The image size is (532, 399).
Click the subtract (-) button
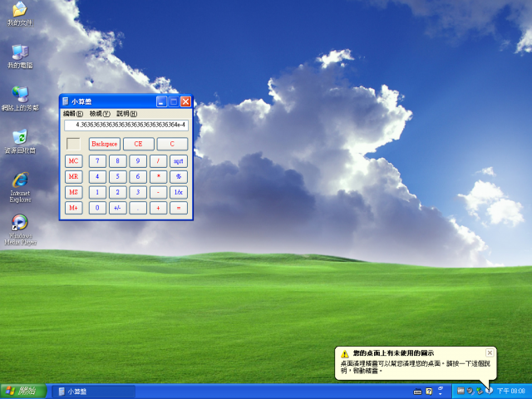click(x=159, y=192)
